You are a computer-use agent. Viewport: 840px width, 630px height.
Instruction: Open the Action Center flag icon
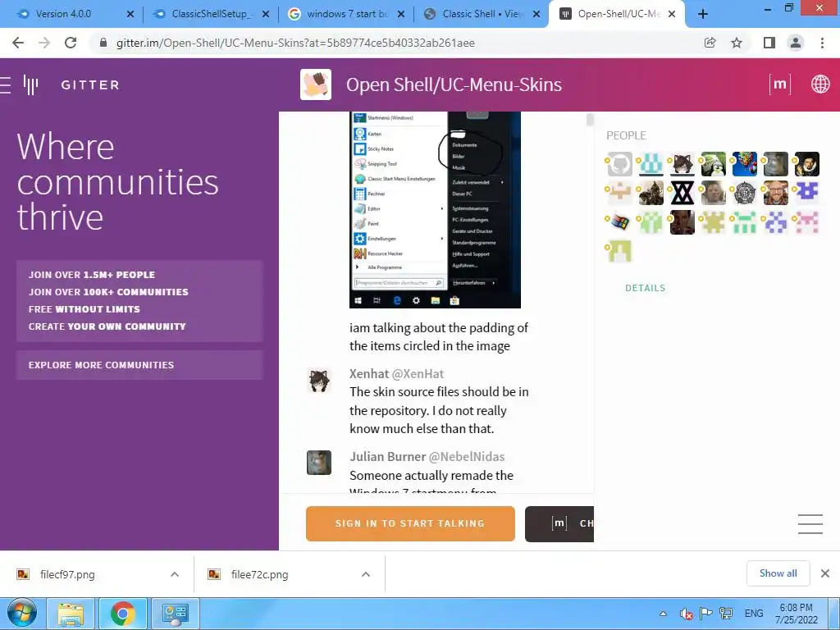click(x=706, y=614)
